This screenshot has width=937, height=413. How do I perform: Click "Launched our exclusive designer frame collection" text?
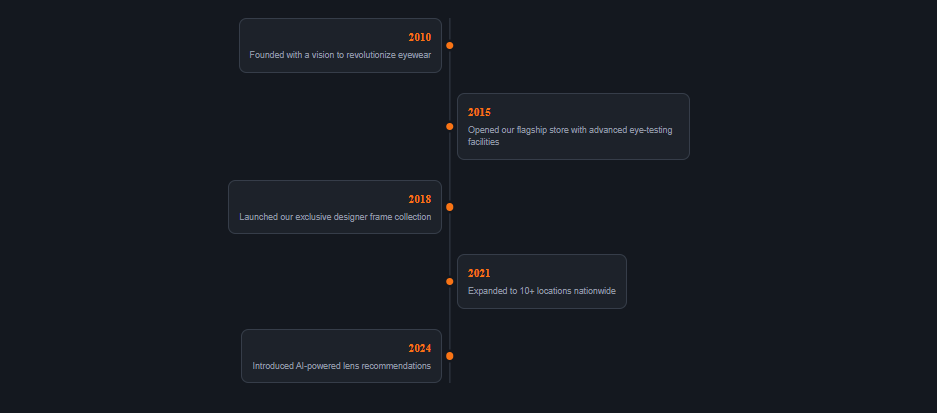pos(335,217)
